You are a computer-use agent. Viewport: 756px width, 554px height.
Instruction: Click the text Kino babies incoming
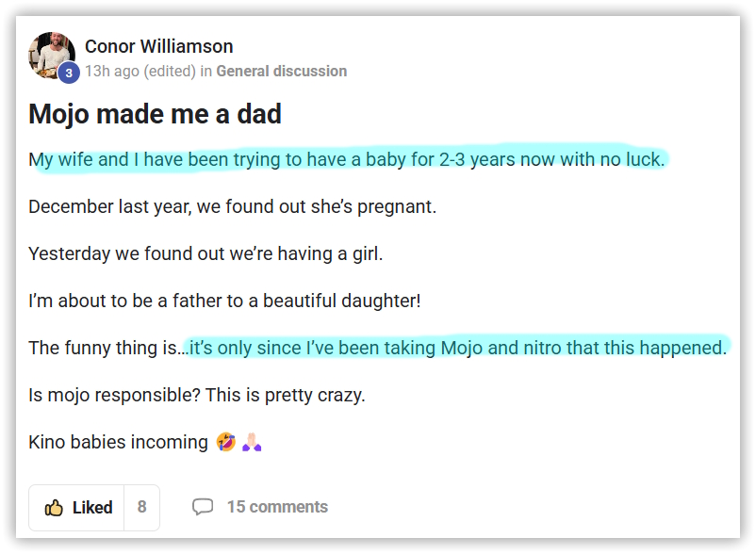(x=118, y=442)
